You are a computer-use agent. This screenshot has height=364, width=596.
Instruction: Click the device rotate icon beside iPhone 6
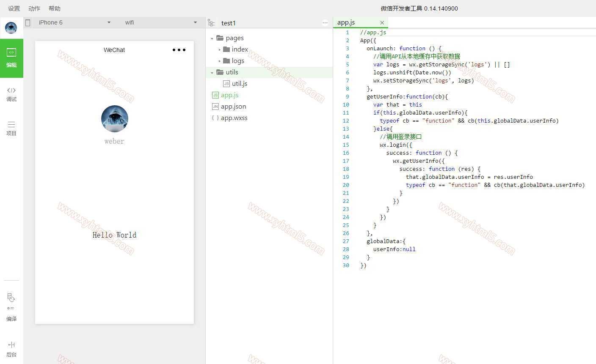(28, 23)
